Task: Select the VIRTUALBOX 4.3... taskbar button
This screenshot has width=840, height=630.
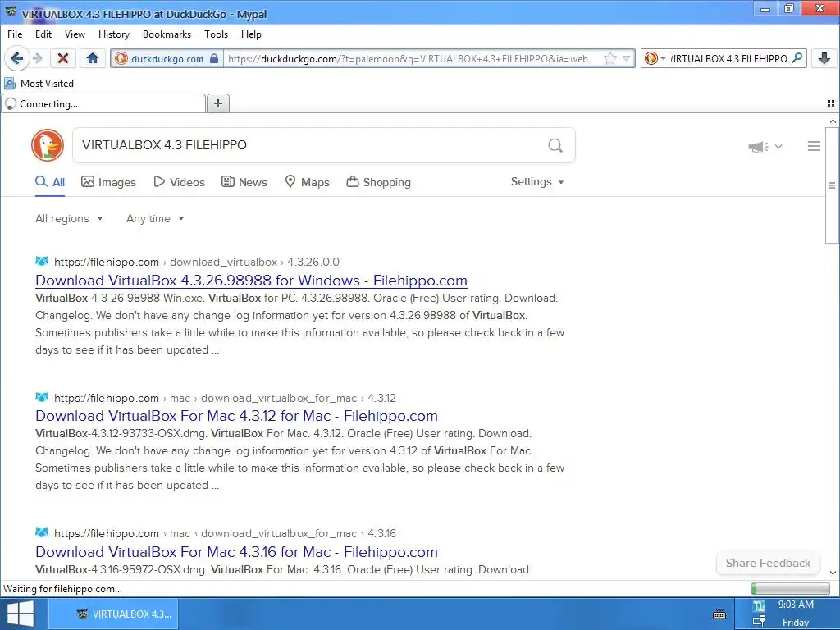Action: [x=113, y=614]
